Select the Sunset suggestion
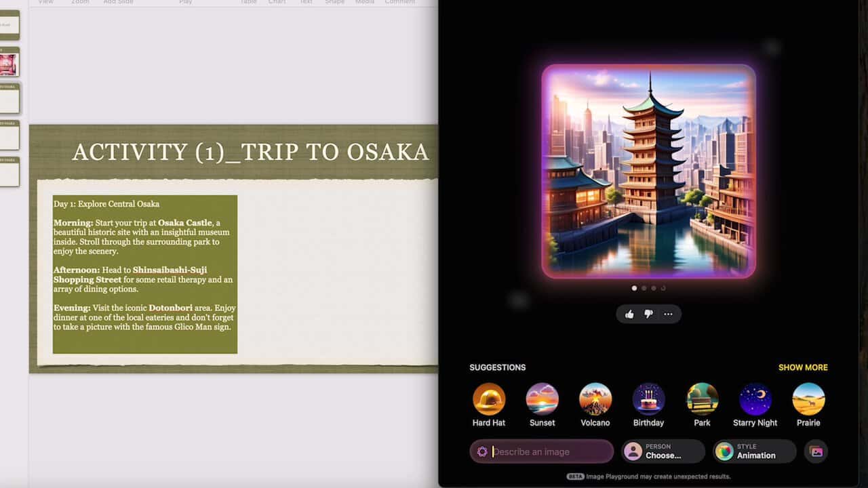 coord(542,399)
